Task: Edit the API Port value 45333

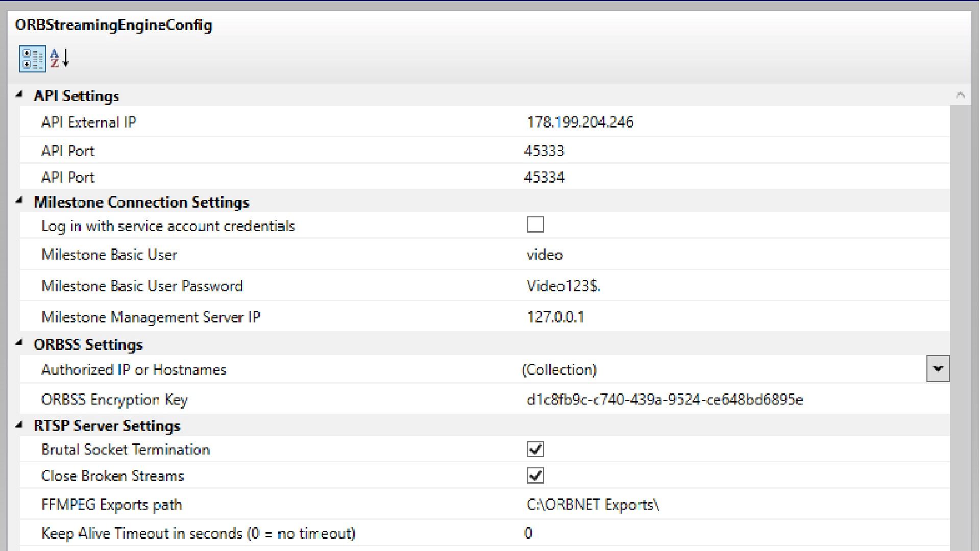Action: pyautogui.click(x=544, y=151)
